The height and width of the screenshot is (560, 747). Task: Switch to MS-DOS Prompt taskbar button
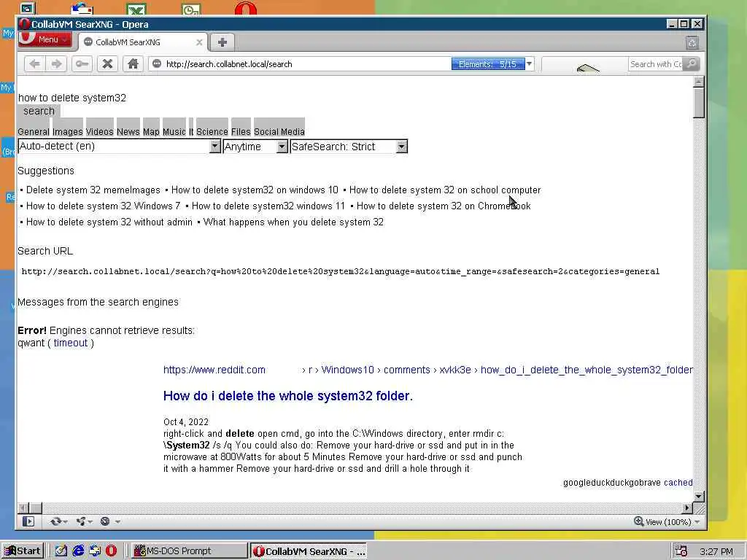(x=189, y=551)
